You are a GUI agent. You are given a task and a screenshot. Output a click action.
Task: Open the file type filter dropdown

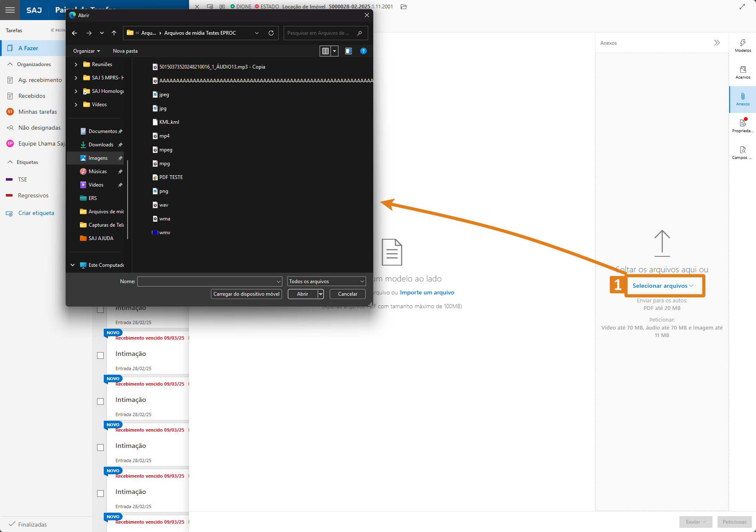point(326,281)
